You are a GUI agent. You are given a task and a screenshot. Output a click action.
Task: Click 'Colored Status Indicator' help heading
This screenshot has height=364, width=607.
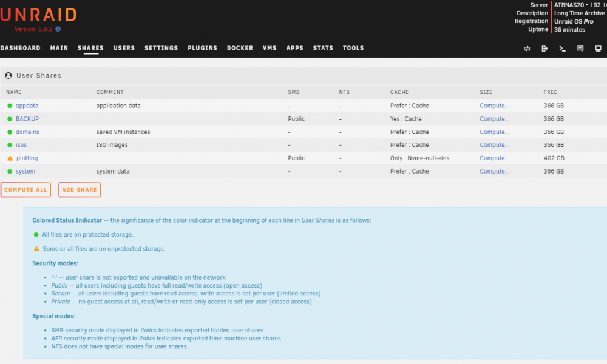[x=67, y=220]
